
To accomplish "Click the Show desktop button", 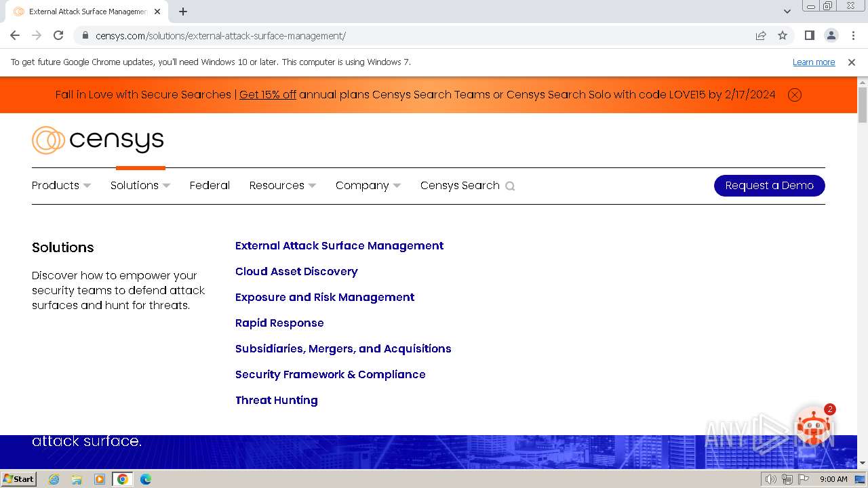I will click(860, 479).
